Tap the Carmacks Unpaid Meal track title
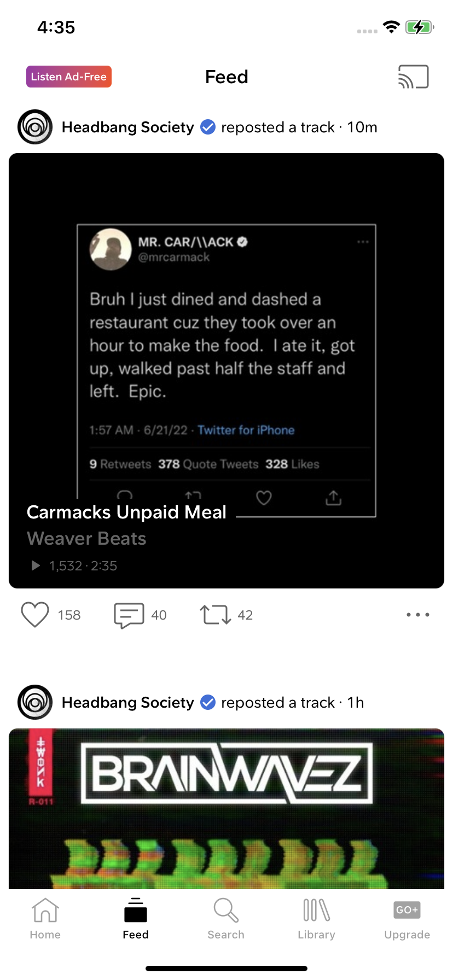This screenshot has width=453, height=980. point(126,512)
